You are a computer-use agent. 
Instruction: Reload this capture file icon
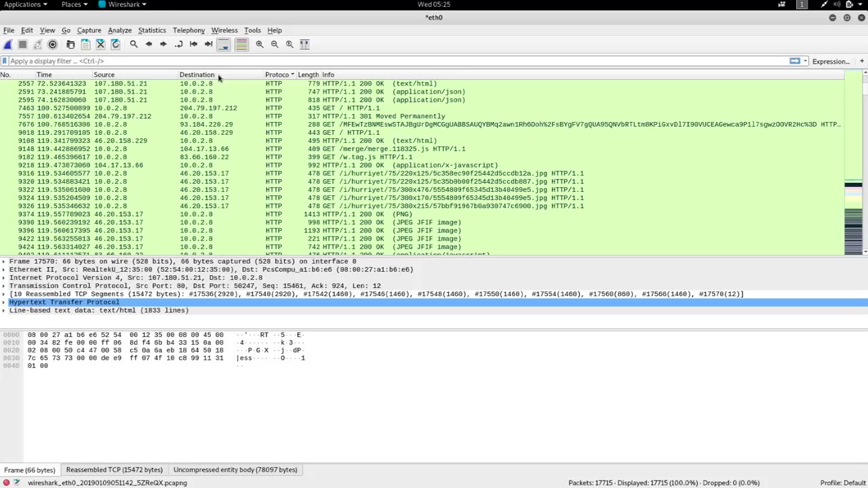(115, 44)
